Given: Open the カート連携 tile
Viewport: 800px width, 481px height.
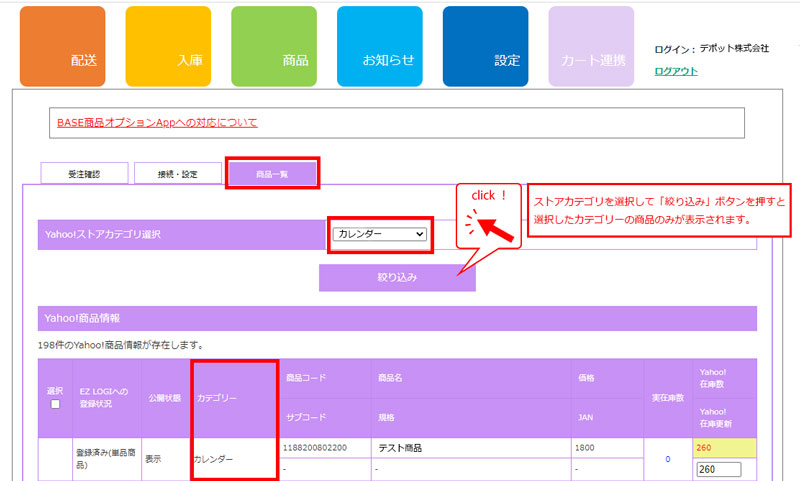Looking at the screenshot, I should pyautogui.click(x=591, y=46).
